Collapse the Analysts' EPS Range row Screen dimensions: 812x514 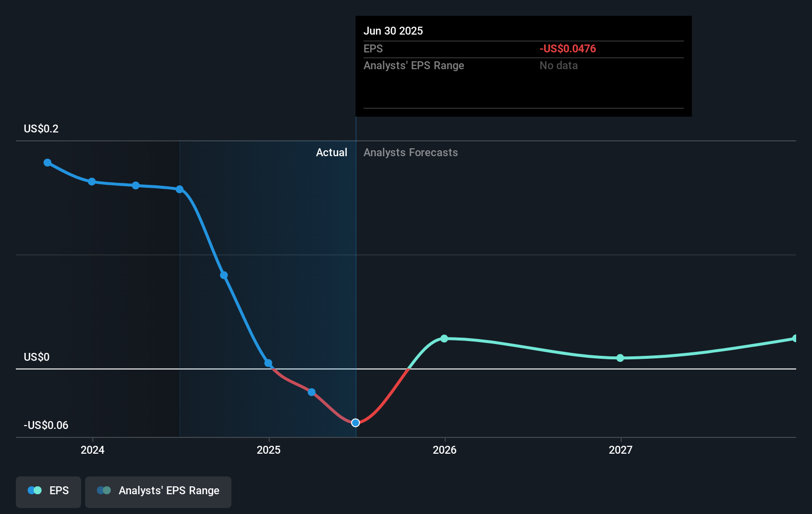pos(414,65)
